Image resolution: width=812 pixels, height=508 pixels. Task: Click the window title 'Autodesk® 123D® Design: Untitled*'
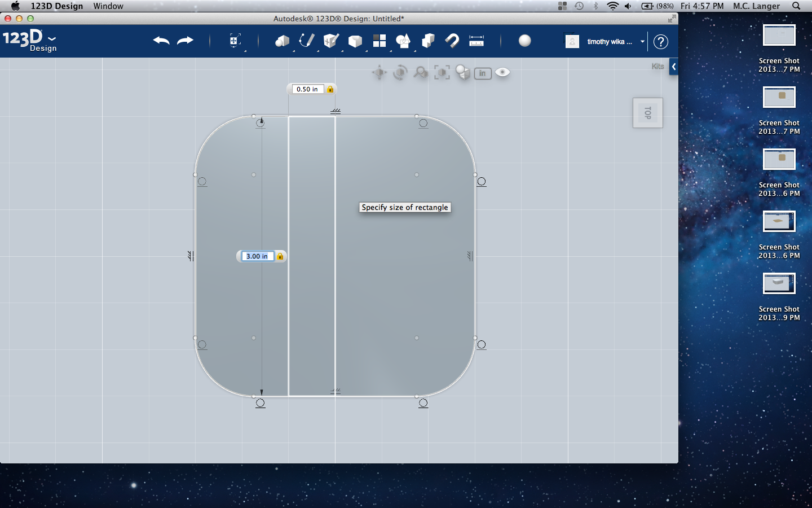[x=339, y=19]
